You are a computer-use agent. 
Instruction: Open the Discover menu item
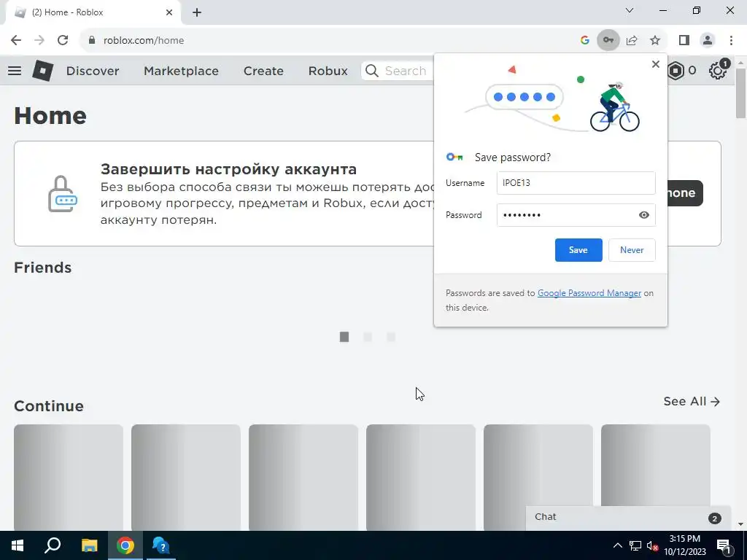[x=93, y=71]
